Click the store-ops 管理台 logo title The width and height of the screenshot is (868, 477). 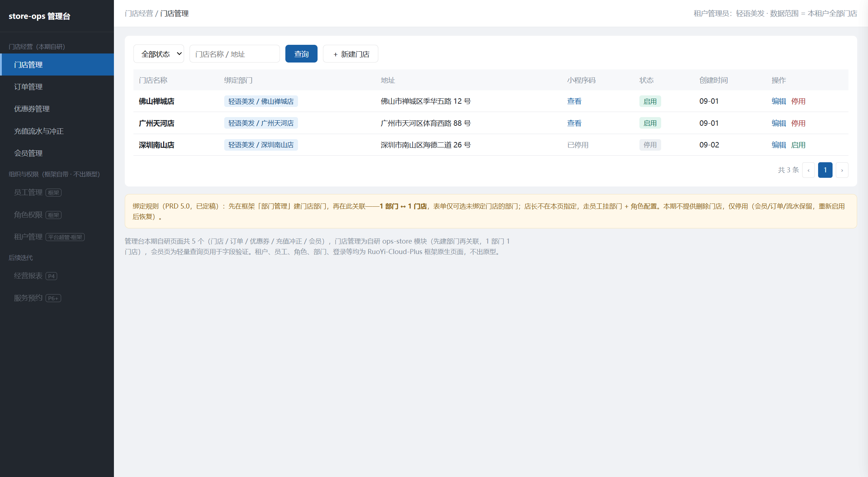pyautogui.click(x=39, y=16)
